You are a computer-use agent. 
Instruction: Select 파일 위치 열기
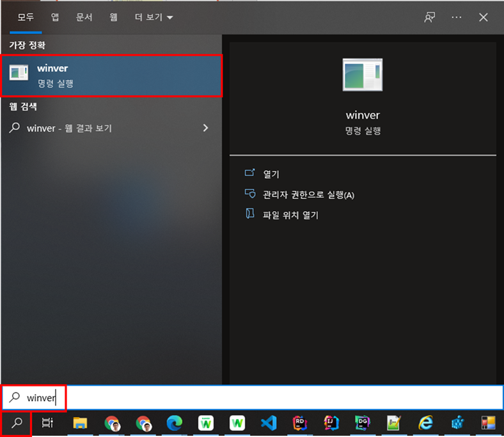281,214
